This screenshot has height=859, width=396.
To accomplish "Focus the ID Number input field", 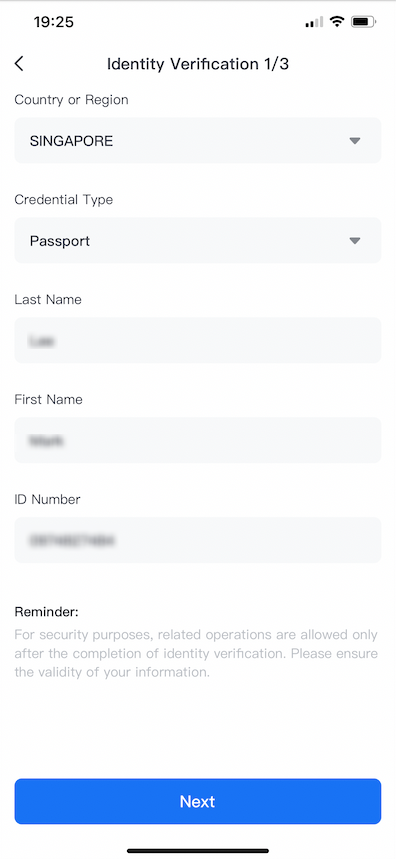I will coord(198,540).
